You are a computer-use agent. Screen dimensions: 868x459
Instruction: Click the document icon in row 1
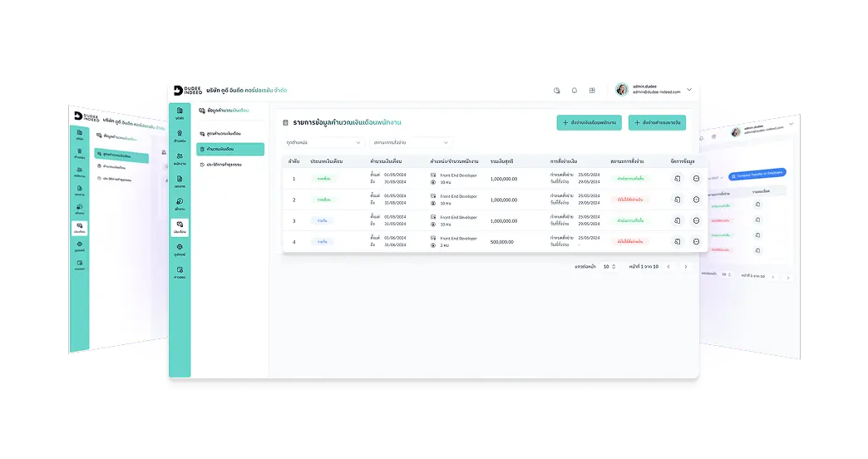[x=678, y=179]
